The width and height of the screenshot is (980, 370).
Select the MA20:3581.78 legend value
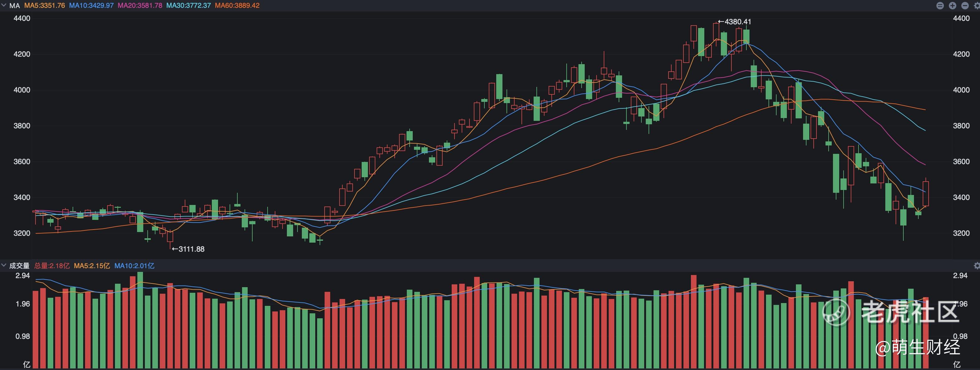[140, 6]
